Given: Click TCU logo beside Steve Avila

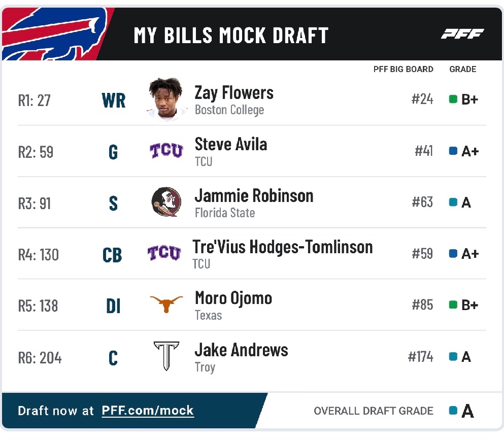Looking at the screenshot, I should [x=166, y=150].
